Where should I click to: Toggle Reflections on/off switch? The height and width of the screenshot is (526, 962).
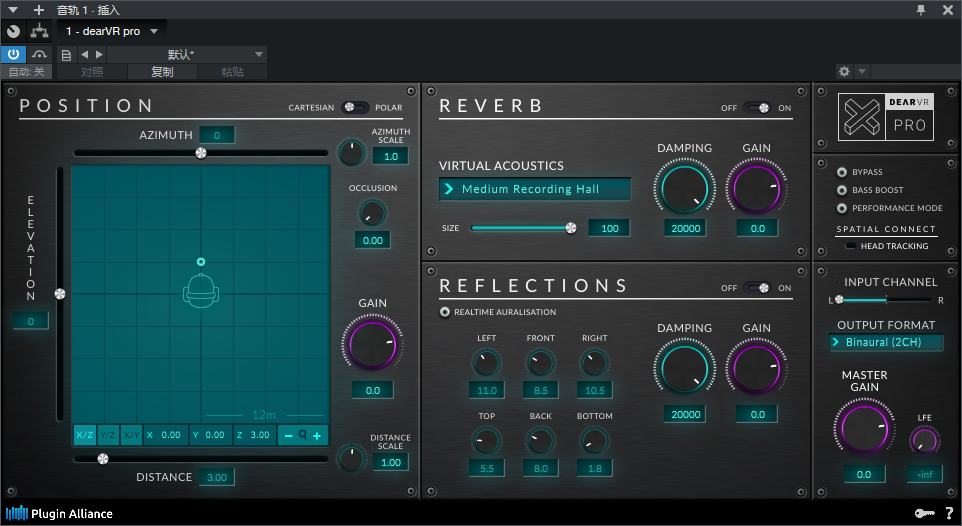pyautogui.click(x=756, y=287)
